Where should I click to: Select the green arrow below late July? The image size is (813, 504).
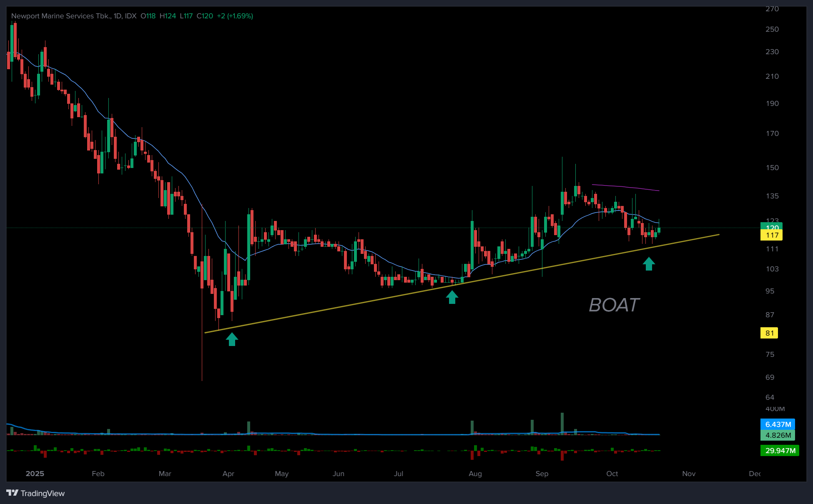[452, 297]
